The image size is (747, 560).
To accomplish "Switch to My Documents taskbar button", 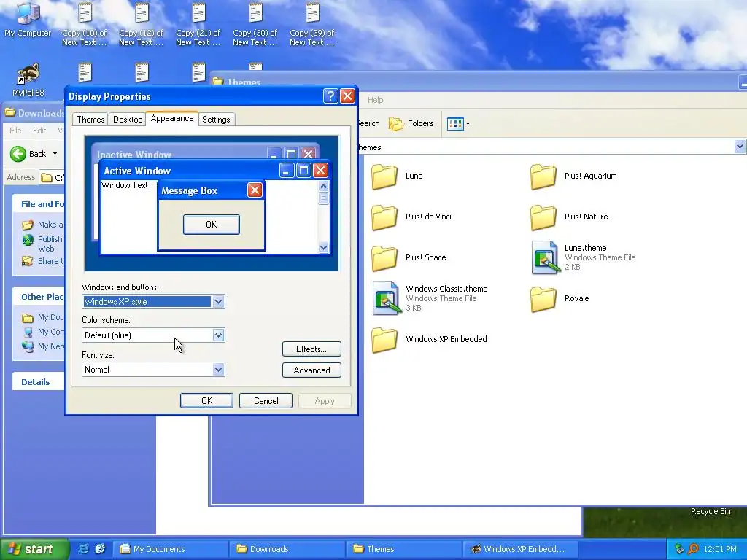I will click(171, 549).
